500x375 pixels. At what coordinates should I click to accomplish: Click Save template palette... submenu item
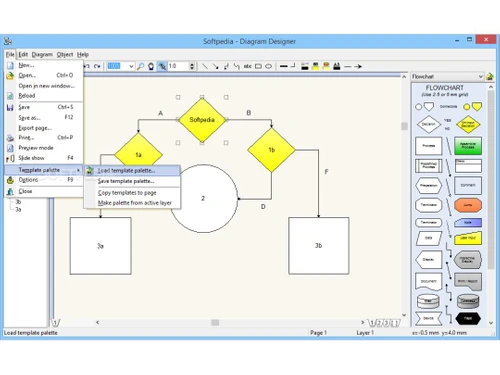click(132, 181)
